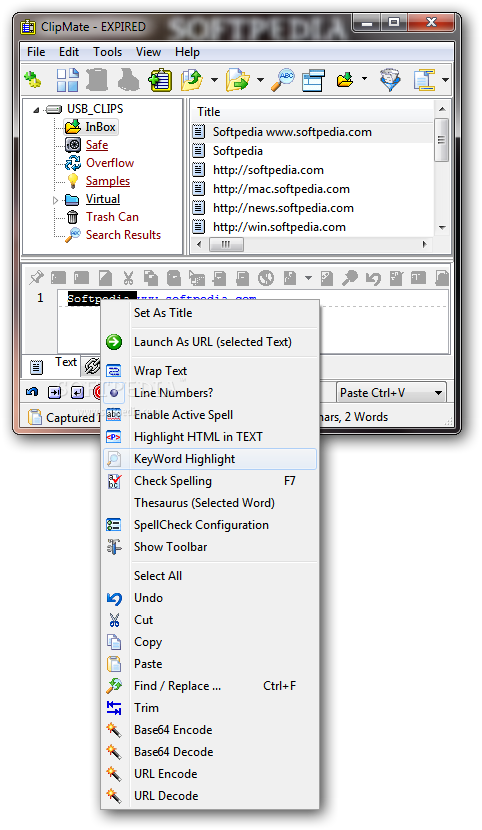The height and width of the screenshot is (830, 482).
Task: Open dropdown arrow beside the outline toolbar icon
Action: click(445, 80)
